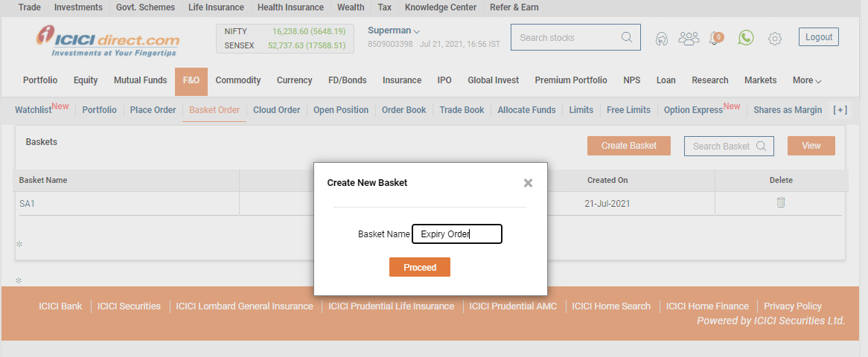Expand extra submenu options with [+]
Screen dimensions: 868x357
pyautogui.click(x=840, y=110)
